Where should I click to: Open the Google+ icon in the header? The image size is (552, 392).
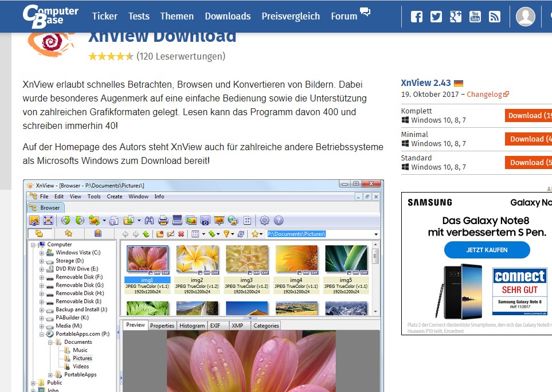455,17
